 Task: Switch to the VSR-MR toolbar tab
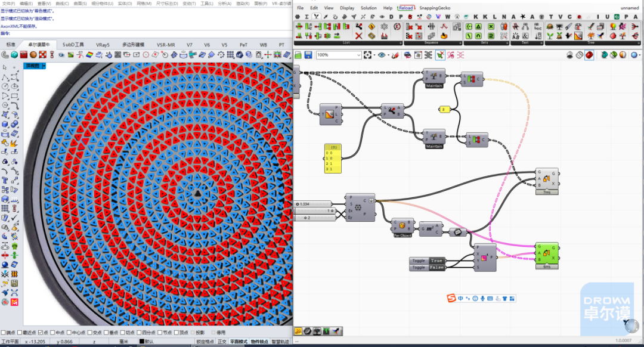pos(166,44)
